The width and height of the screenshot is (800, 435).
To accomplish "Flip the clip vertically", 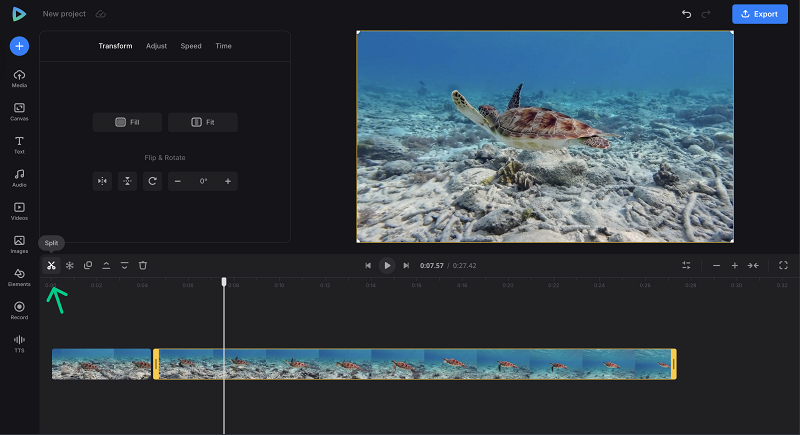I will tap(127, 181).
